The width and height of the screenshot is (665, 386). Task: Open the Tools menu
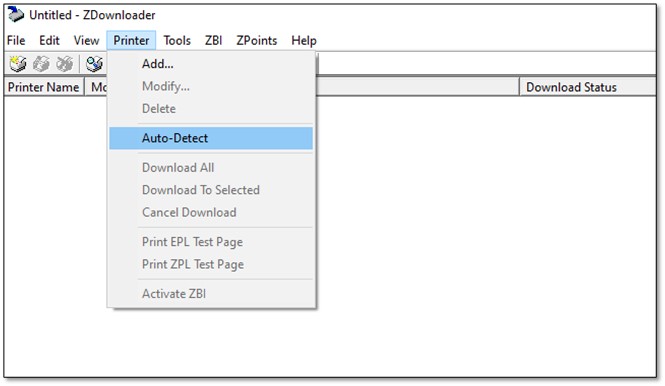pyautogui.click(x=177, y=40)
